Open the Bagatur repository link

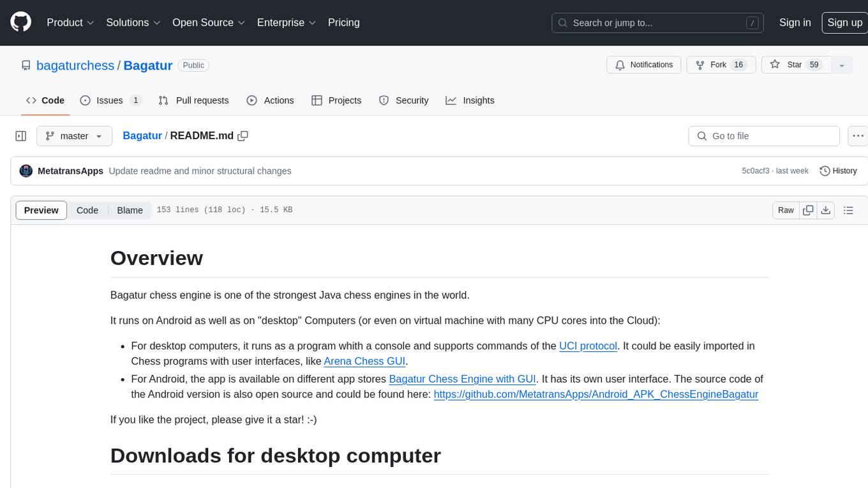pyautogui.click(x=148, y=65)
